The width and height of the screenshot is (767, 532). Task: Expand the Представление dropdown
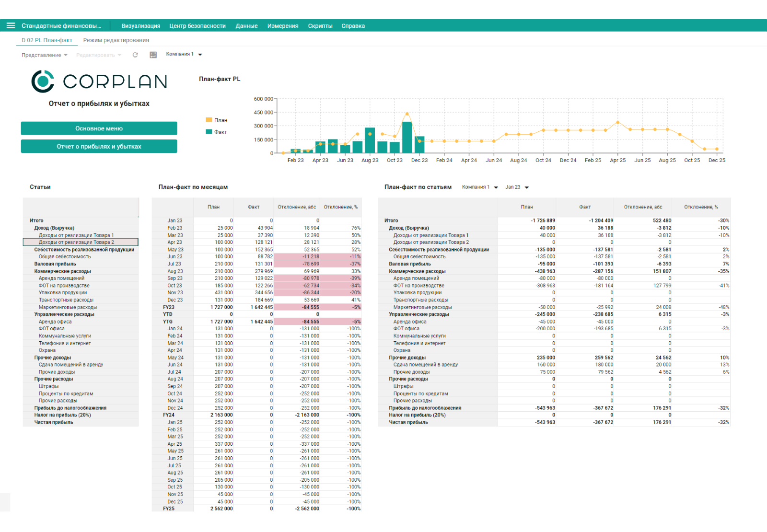click(44, 55)
